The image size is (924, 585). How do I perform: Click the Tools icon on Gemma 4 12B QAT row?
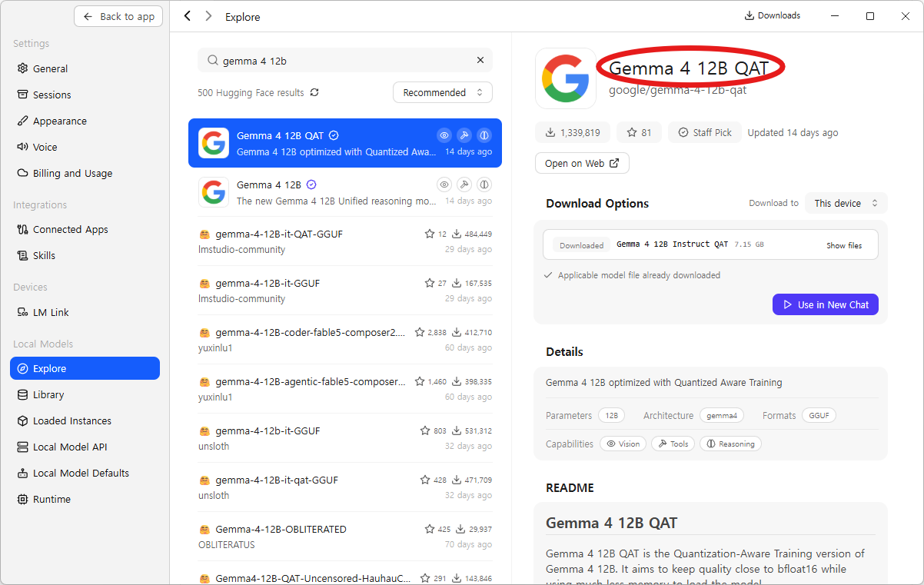(x=464, y=135)
